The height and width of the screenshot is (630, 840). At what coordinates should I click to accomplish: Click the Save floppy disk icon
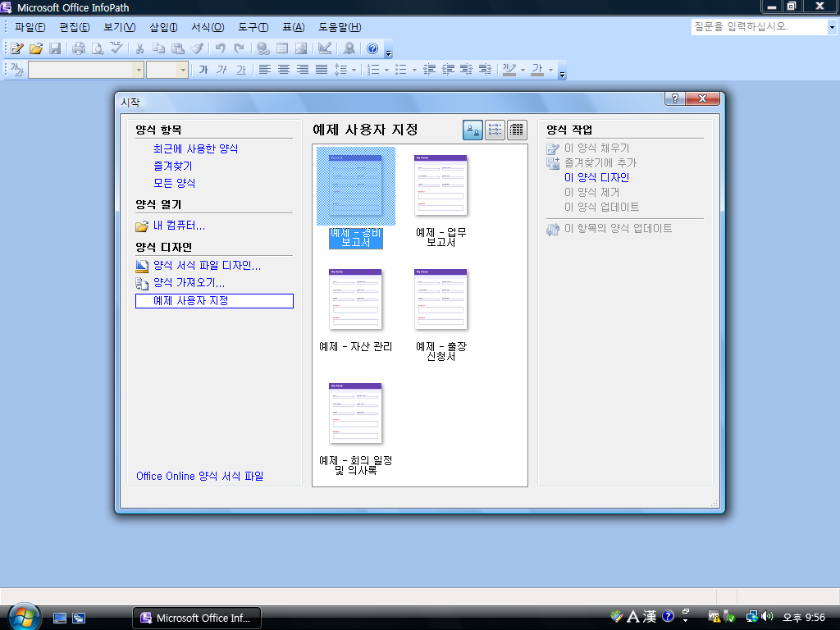[55, 48]
